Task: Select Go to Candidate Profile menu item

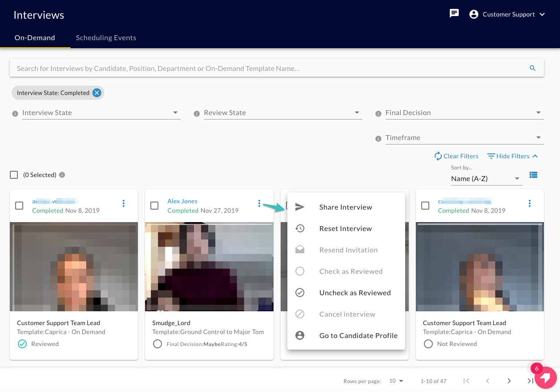Action: click(346, 335)
